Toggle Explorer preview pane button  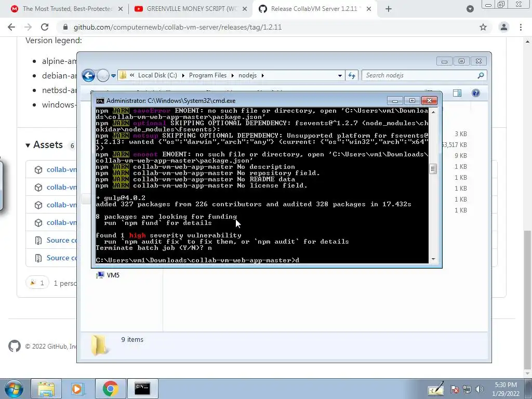(x=457, y=93)
